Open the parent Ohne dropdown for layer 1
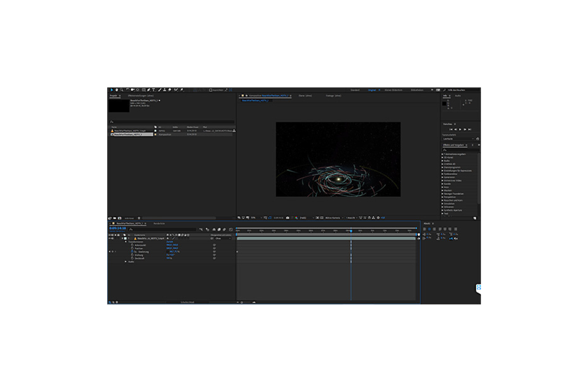588x392 pixels. [x=223, y=238]
